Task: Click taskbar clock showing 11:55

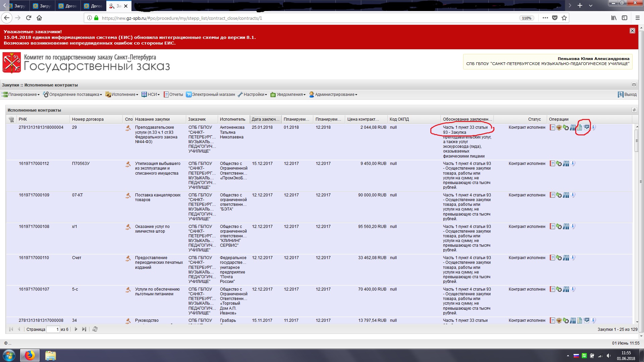Action: (626, 356)
